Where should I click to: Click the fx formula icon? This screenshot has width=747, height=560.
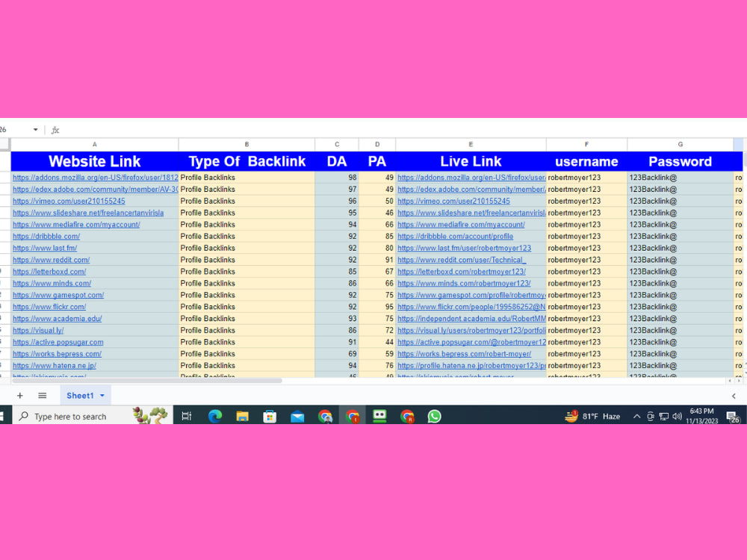55,130
